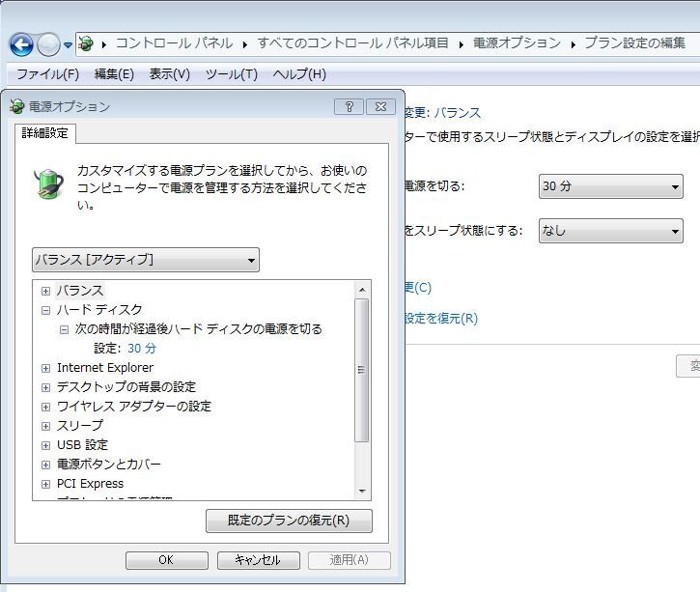
Task: Click the settings tree scrollbar thumb
Action: pyautogui.click(x=362, y=370)
